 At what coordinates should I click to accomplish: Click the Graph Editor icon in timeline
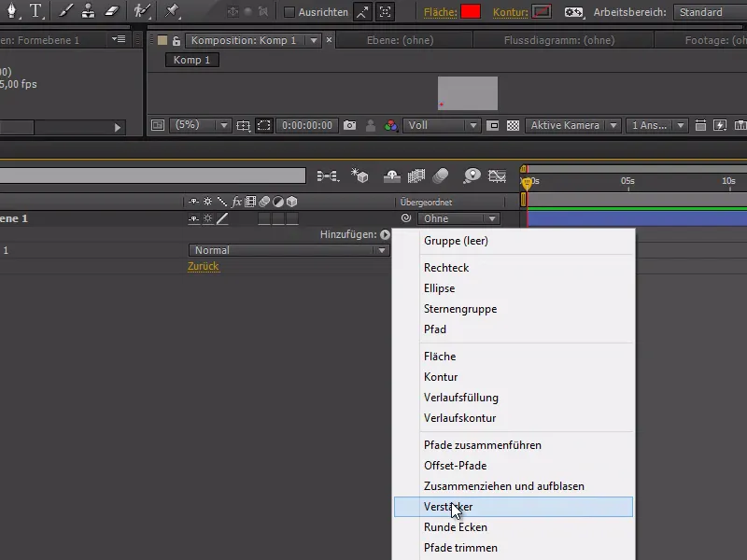(497, 176)
